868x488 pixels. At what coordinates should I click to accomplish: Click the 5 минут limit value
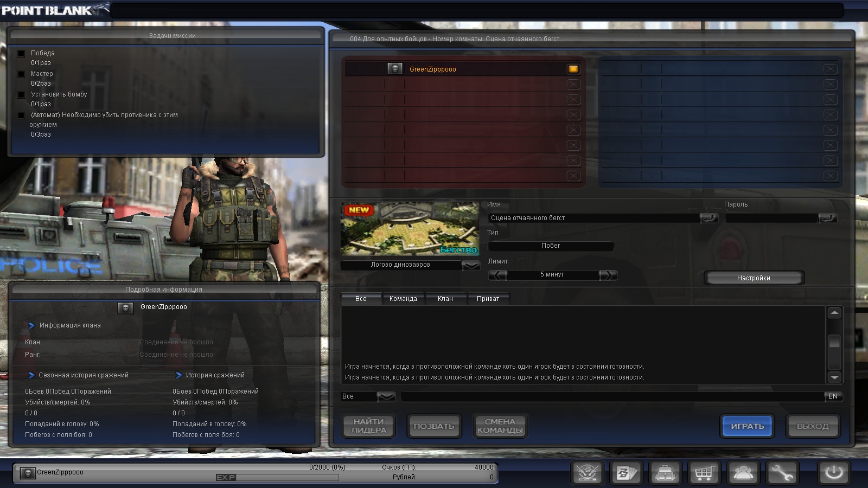552,275
